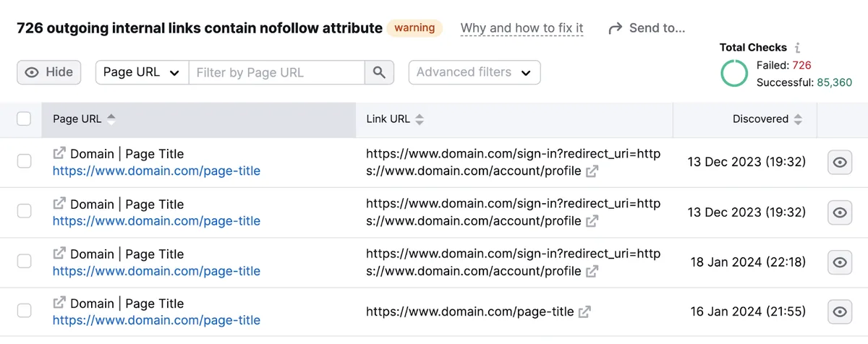Select Domain | Page Title in 18 Jan row

[127, 254]
